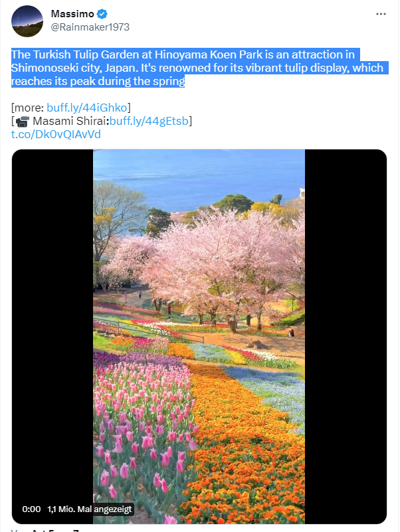
Task: Open the @Rainmaker1973 handle link
Action: [x=90, y=27]
